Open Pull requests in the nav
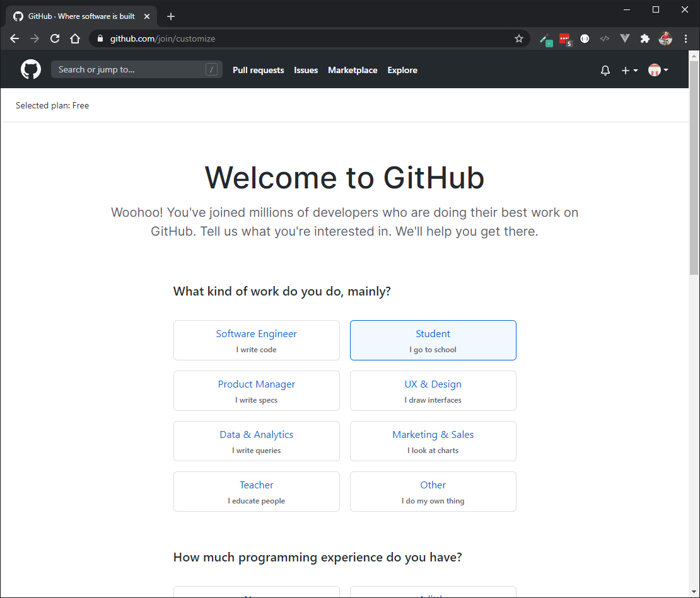Image resolution: width=700 pixels, height=598 pixels. (258, 70)
